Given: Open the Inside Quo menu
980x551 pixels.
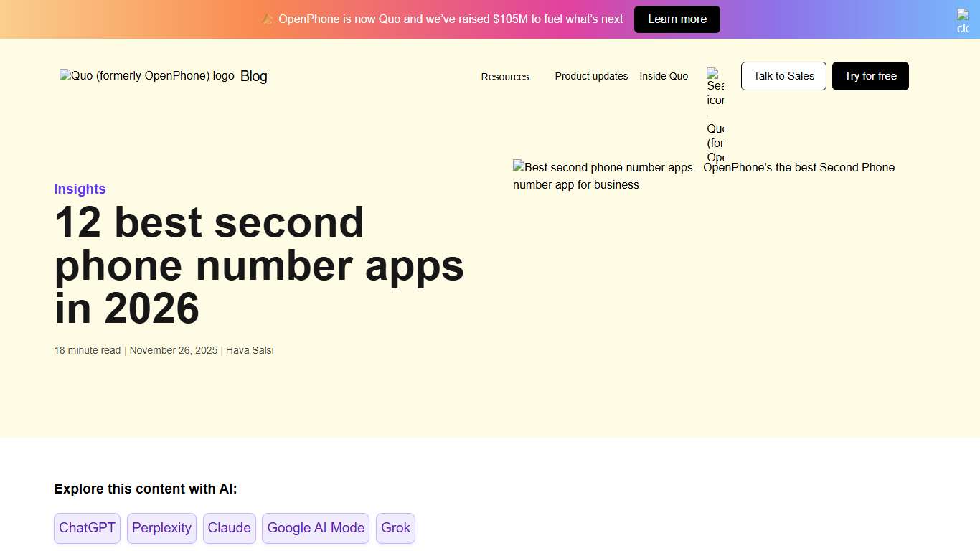Looking at the screenshot, I should click(663, 76).
